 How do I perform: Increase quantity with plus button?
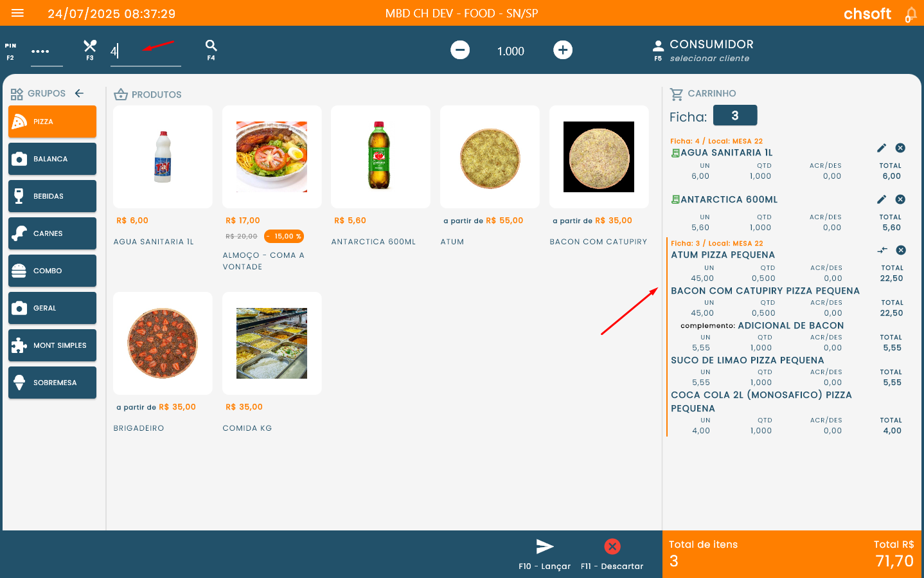pyautogui.click(x=563, y=50)
